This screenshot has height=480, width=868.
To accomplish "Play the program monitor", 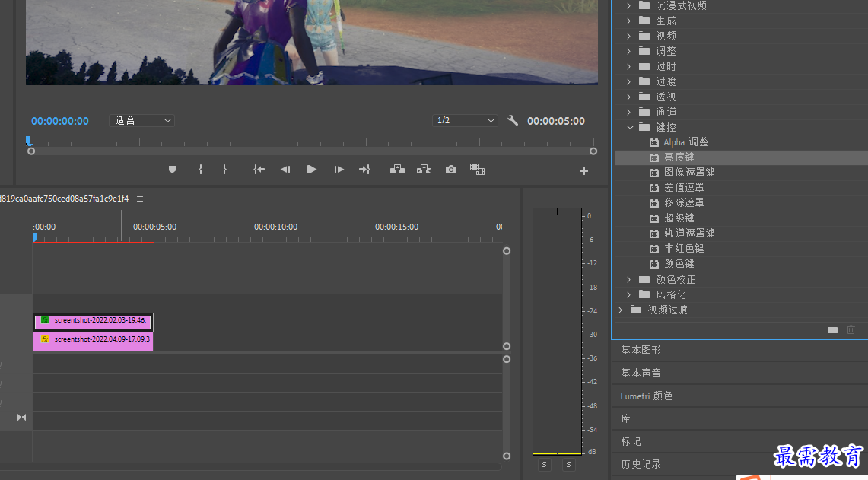I will [312, 170].
